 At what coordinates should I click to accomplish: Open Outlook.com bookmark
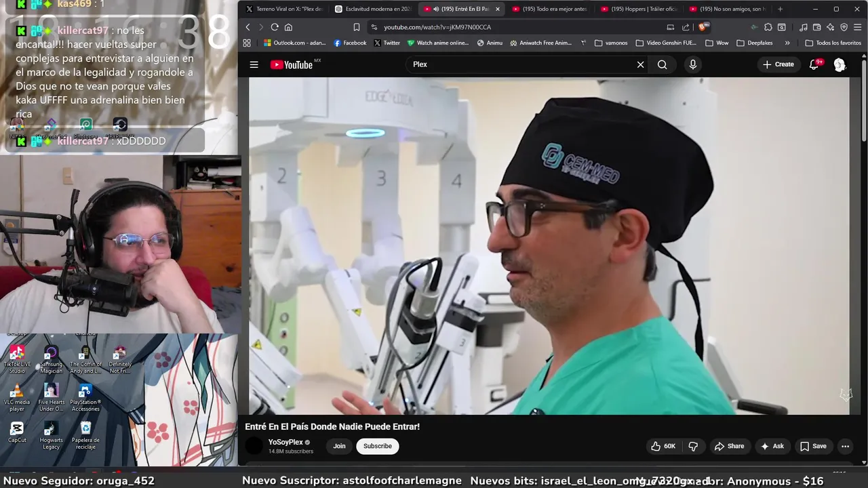294,43
